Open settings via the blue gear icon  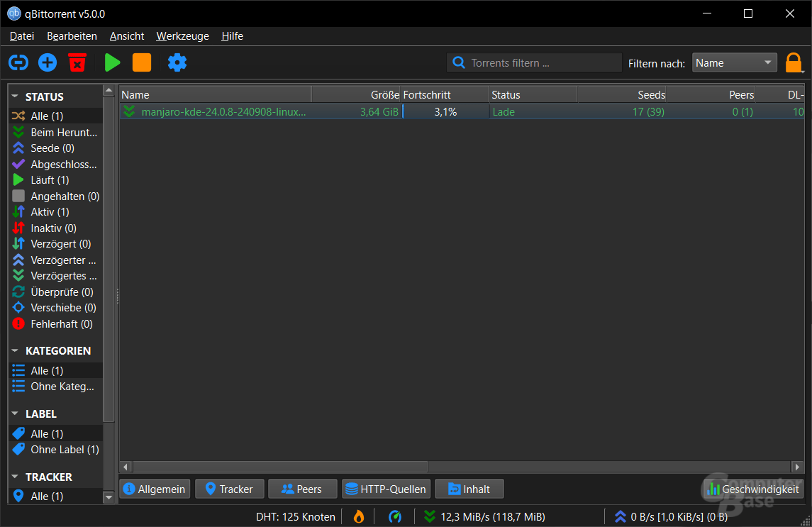click(177, 62)
